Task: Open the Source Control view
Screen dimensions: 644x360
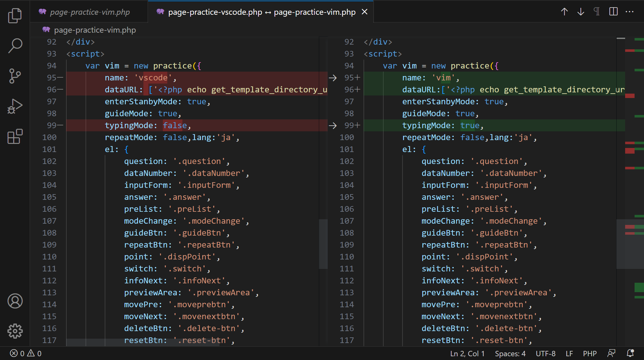Action: (15, 76)
